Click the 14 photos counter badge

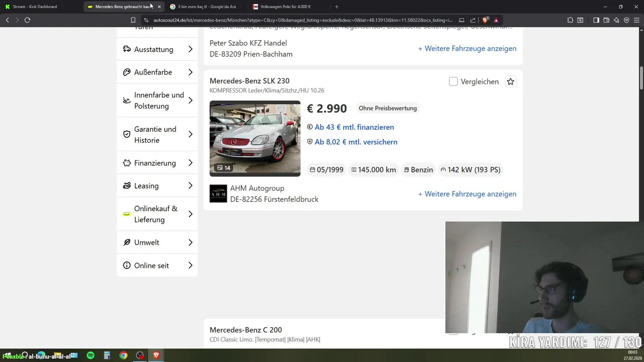click(x=224, y=168)
